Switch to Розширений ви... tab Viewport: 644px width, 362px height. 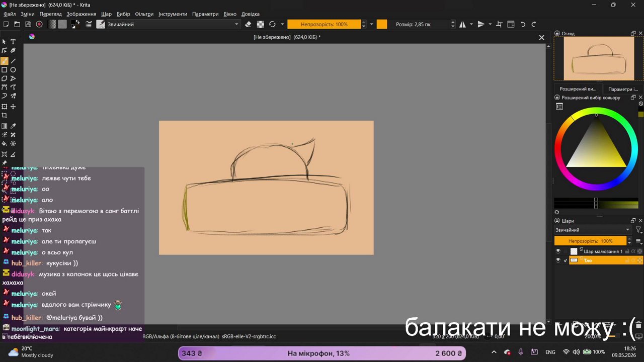click(578, 89)
